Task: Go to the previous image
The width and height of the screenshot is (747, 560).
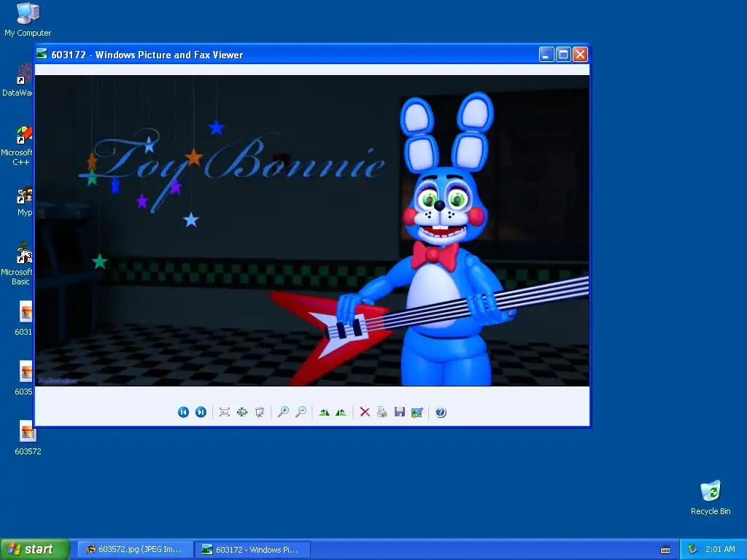Action: (x=183, y=413)
